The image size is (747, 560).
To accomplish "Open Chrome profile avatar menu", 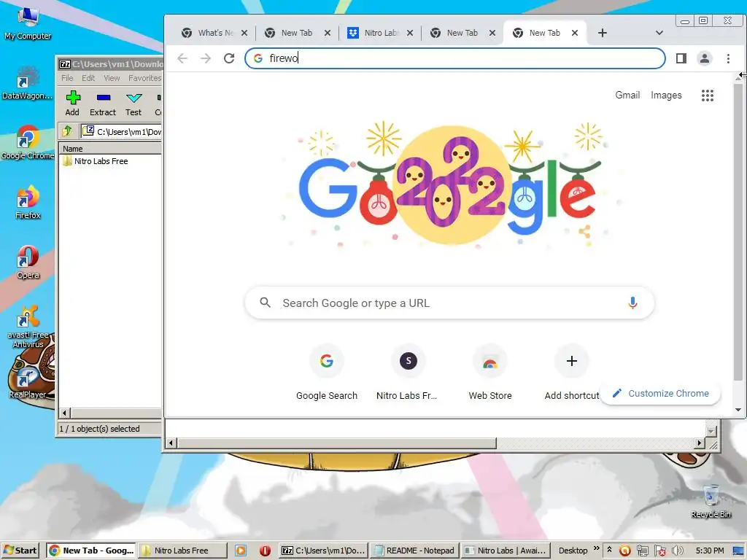I will point(704,58).
